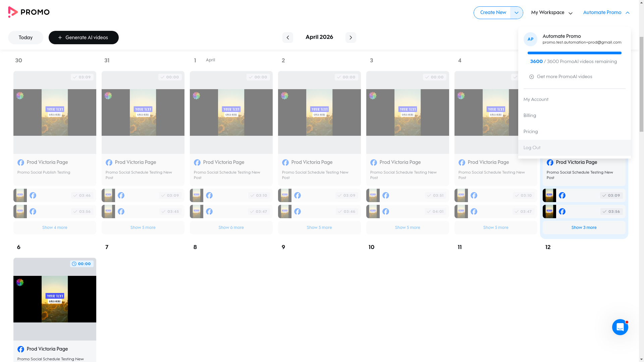The image size is (644, 362).
Task: Click the Facebook icon on April 12 post
Action: (x=550, y=162)
